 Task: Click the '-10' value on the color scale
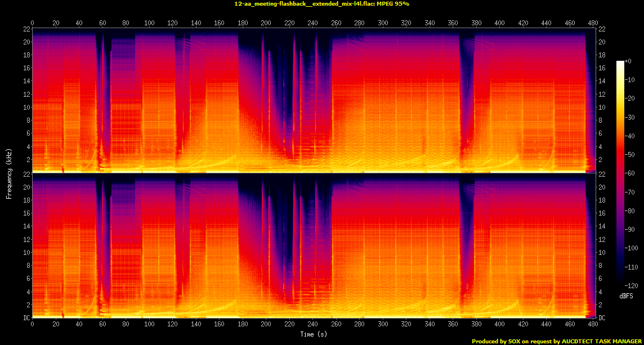[629, 80]
